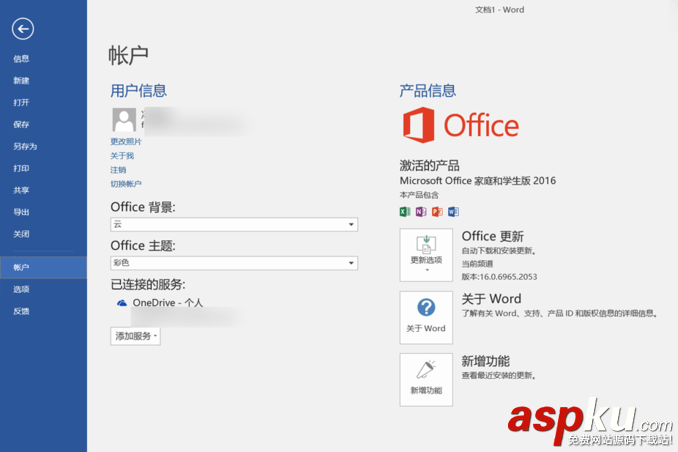Screen dimensions: 678x452
Task: Click the Office logo in product information
Action: (461, 125)
